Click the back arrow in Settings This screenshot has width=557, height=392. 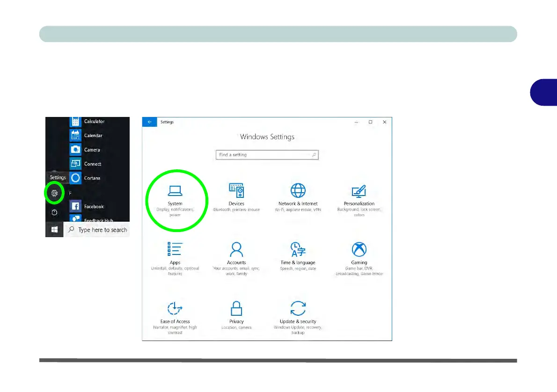(x=150, y=122)
